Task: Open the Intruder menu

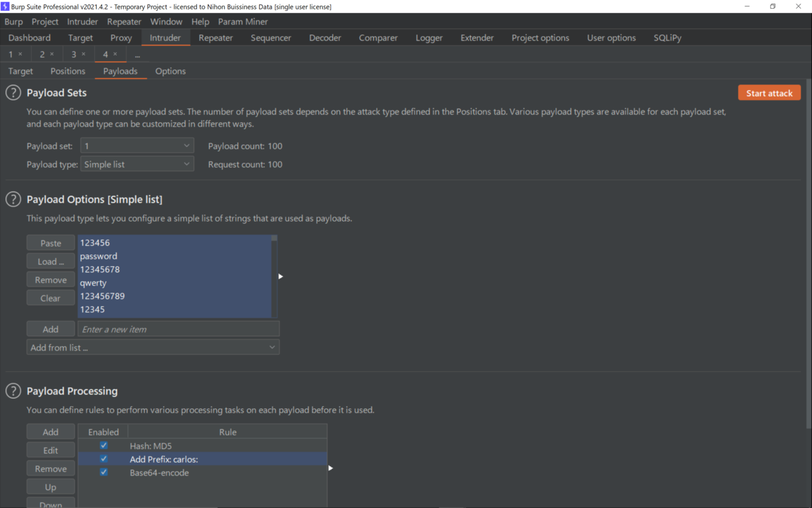Action: tap(83, 22)
